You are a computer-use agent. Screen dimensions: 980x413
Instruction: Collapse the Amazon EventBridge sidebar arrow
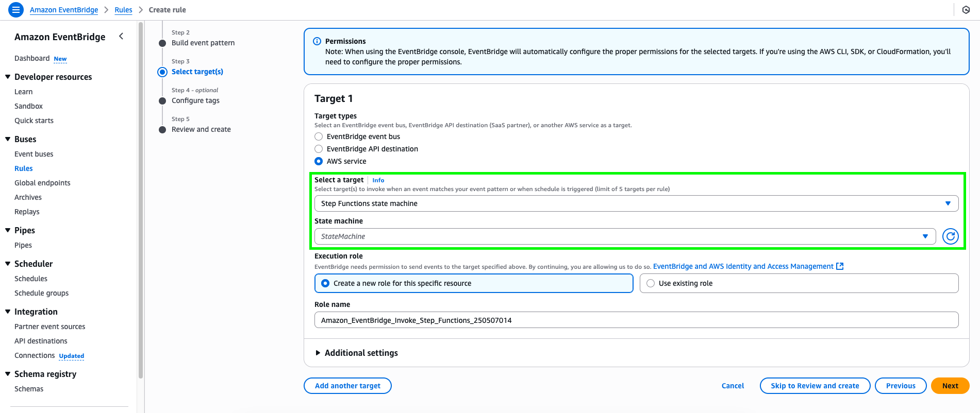click(121, 36)
